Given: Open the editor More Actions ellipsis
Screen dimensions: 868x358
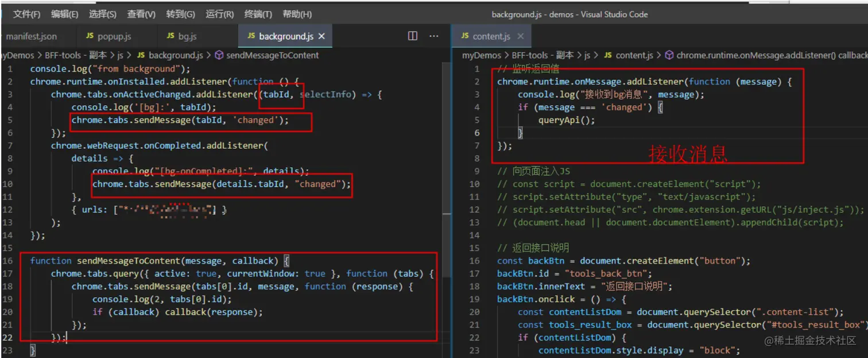Looking at the screenshot, I should (x=434, y=36).
